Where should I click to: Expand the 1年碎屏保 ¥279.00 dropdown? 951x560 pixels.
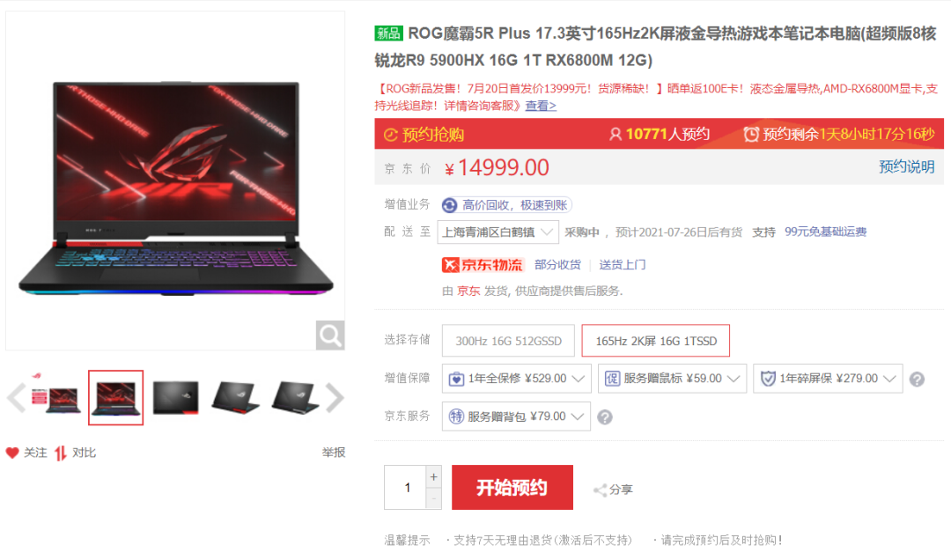pos(828,379)
